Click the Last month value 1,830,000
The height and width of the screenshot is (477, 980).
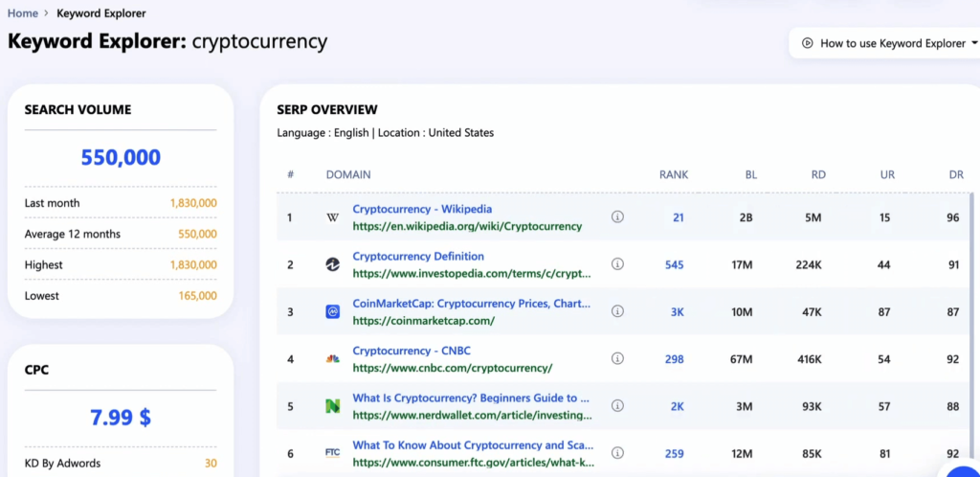point(193,203)
